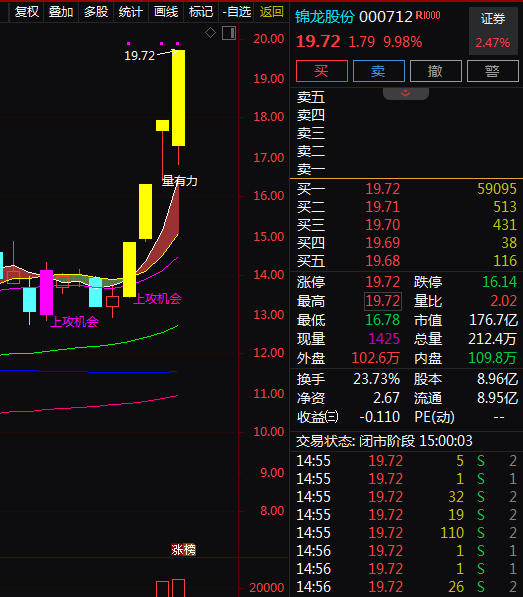Open the 证券 sector box
523x597 pixels.
coord(493,30)
